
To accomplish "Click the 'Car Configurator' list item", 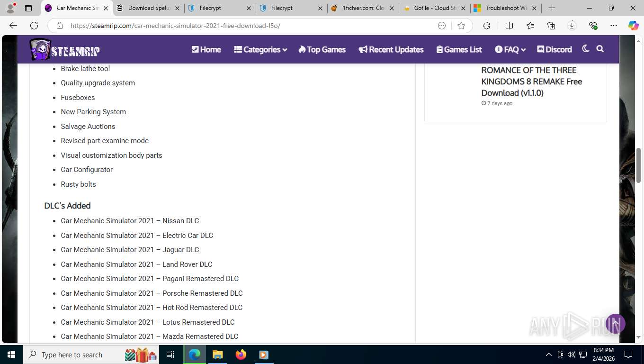I will [87, 170].
